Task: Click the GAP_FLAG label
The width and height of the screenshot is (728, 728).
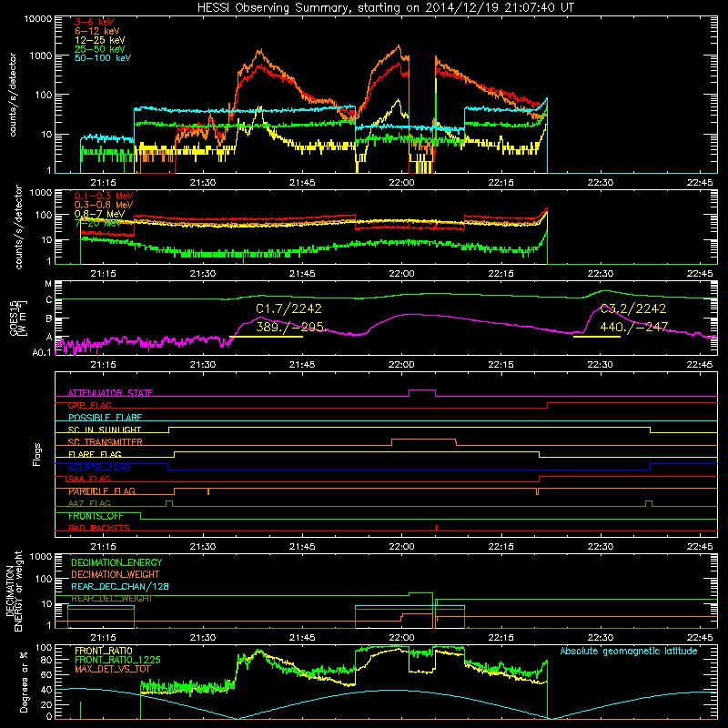Action: pyautogui.click(x=89, y=405)
